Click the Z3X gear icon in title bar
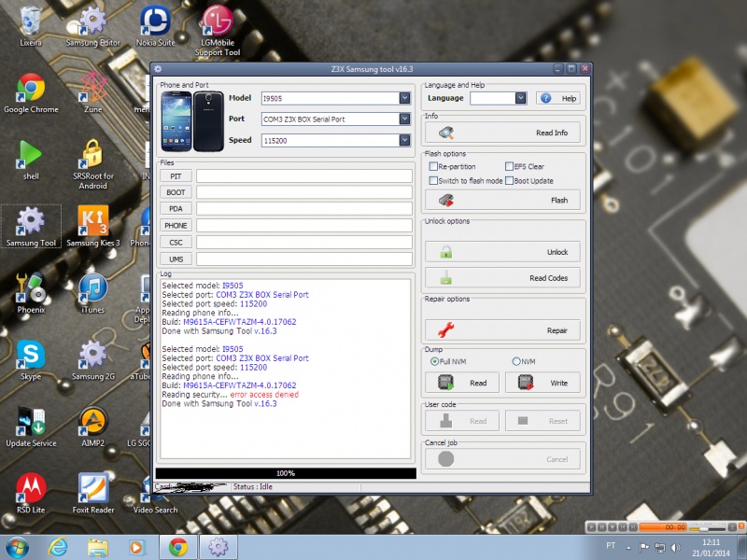The image size is (747, 560). coord(158,69)
